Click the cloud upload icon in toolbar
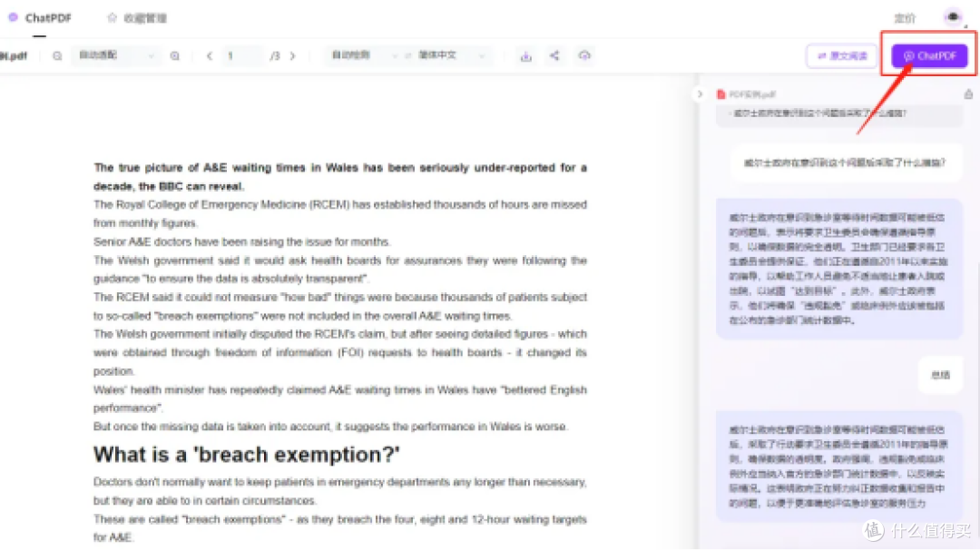This screenshot has width=980, height=551. point(584,55)
